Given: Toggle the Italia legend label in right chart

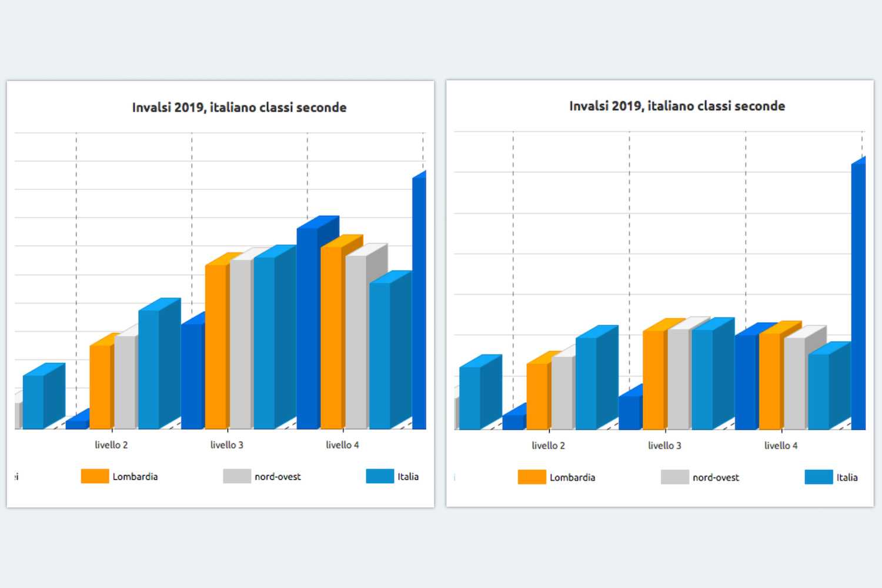Looking at the screenshot, I should 847,477.
